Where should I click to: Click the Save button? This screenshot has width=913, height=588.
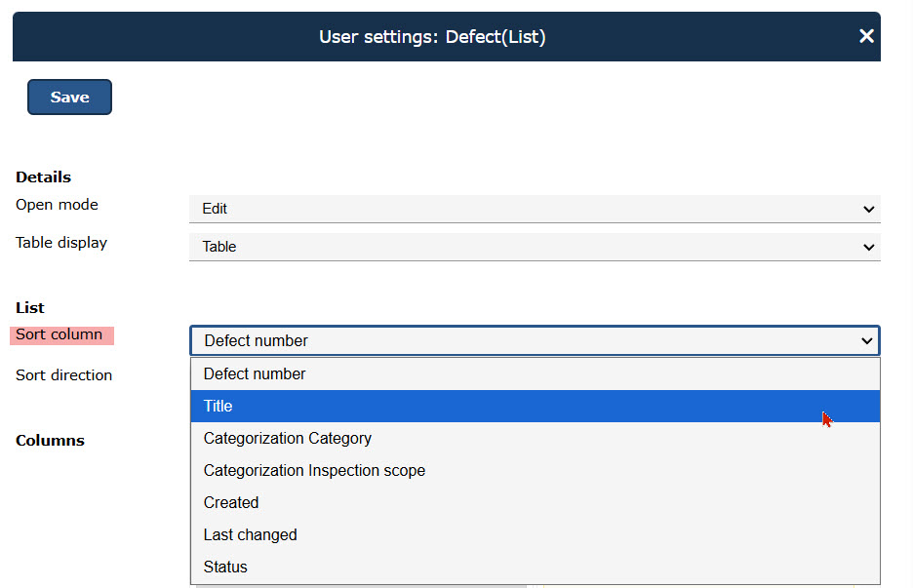69,98
